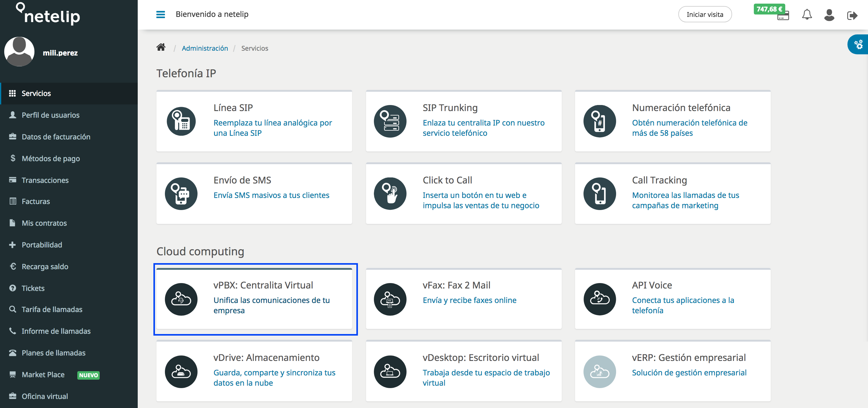
Task: Click the vFax: Fax 2 Mail title
Action: coord(456,285)
